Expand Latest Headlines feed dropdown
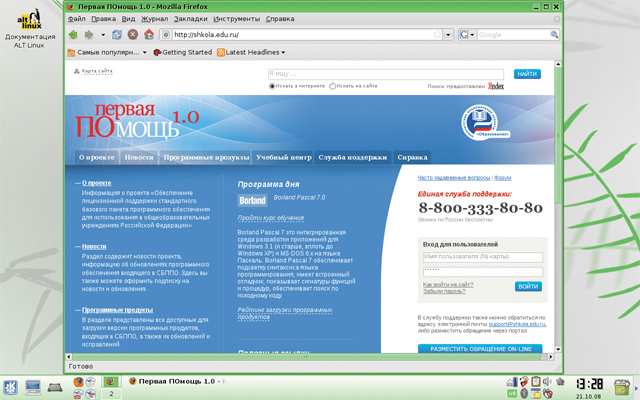This screenshot has height=400, width=640. 283,52
